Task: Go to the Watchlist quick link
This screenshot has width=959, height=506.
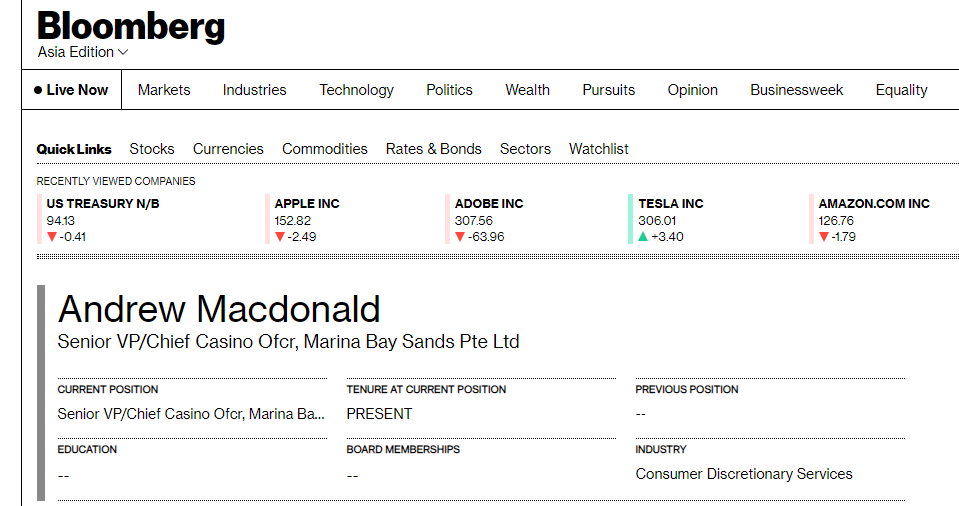Action: tap(599, 149)
